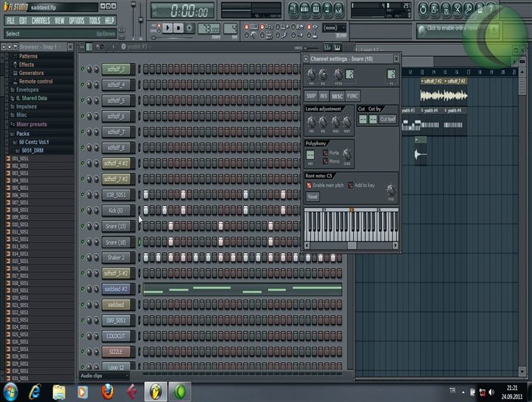Click the save new version icon

click(x=434, y=10)
